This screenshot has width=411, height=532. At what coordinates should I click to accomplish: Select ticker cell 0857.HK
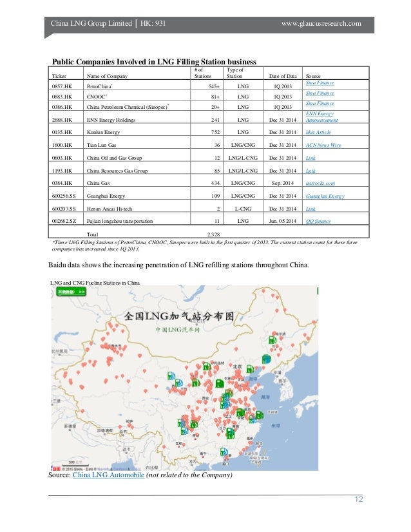[x=62, y=86]
